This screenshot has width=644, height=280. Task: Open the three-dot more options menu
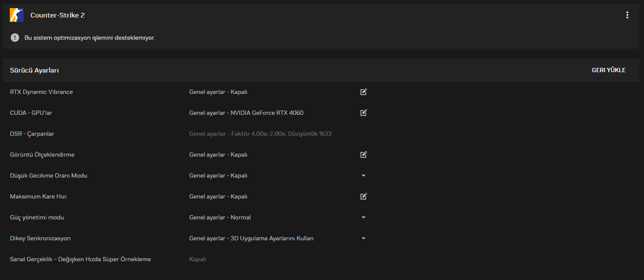627,15
